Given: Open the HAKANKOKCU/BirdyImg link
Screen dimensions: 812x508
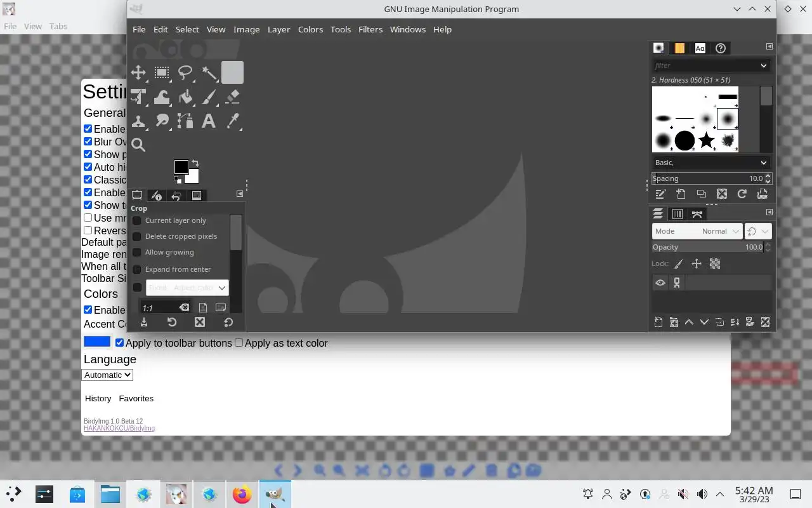Looking at the screenshot, I should (119, 429).
